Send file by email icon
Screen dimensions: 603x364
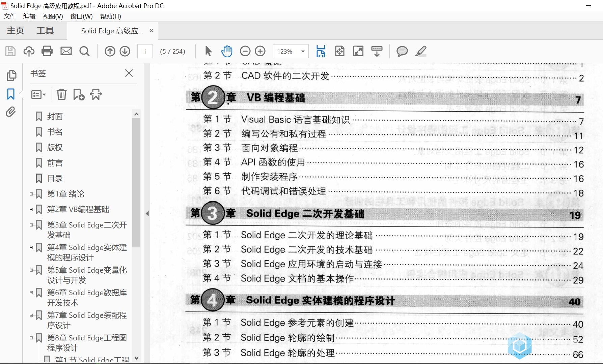[x=66, y=51]
